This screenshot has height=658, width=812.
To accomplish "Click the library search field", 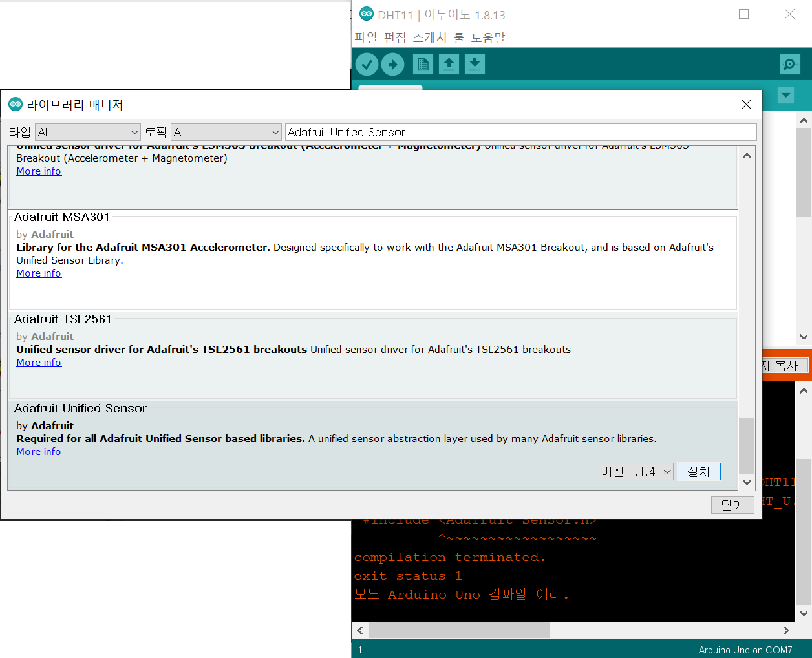I will (520, 132).
